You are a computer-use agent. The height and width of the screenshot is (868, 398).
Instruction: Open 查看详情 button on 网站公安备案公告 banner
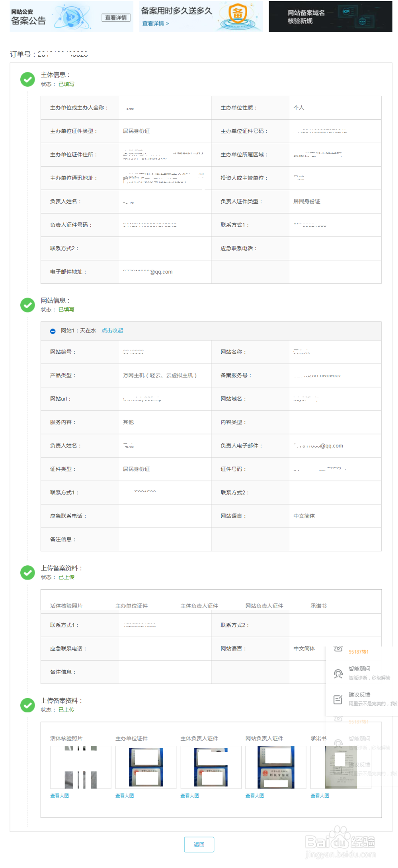click(116, 18)
